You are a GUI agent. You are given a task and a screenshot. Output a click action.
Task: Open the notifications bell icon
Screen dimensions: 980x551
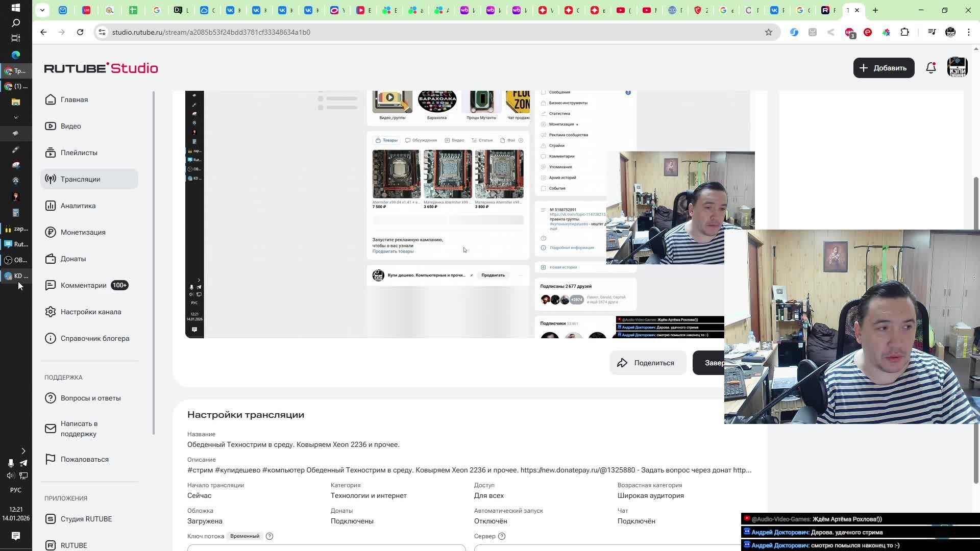[x=930, y=68]
